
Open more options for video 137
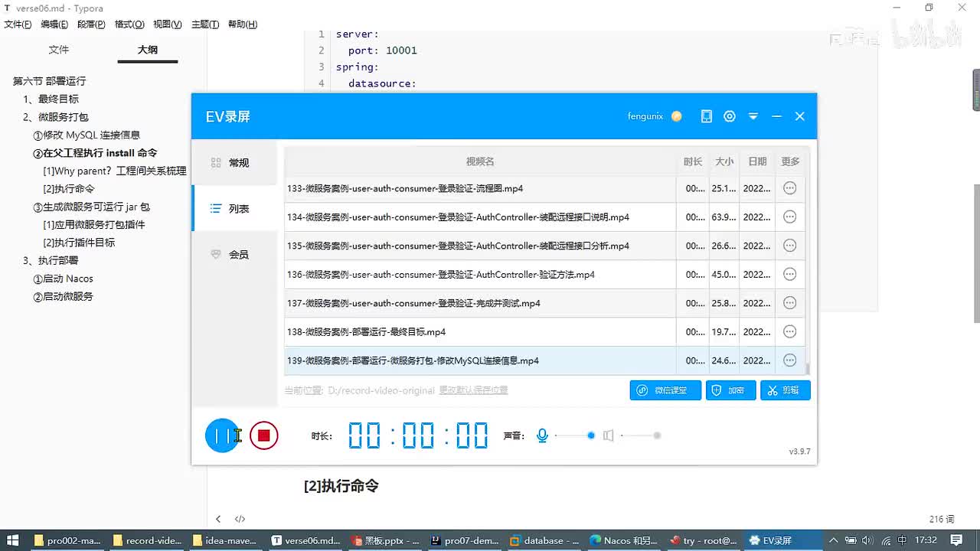790,303
